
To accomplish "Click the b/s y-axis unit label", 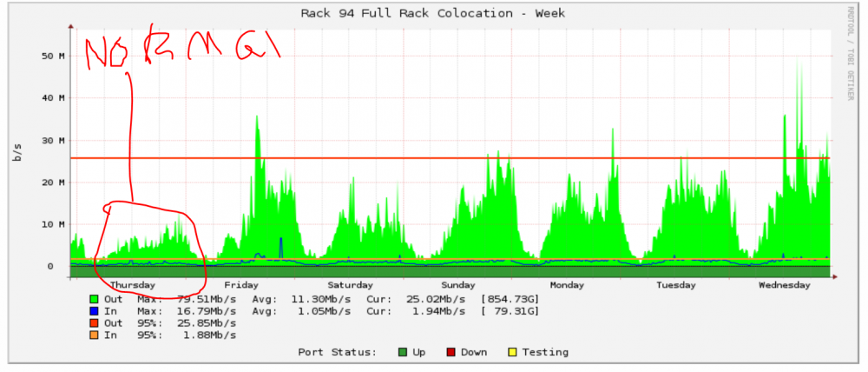I will pyautogui.click(x=16, y=153).
